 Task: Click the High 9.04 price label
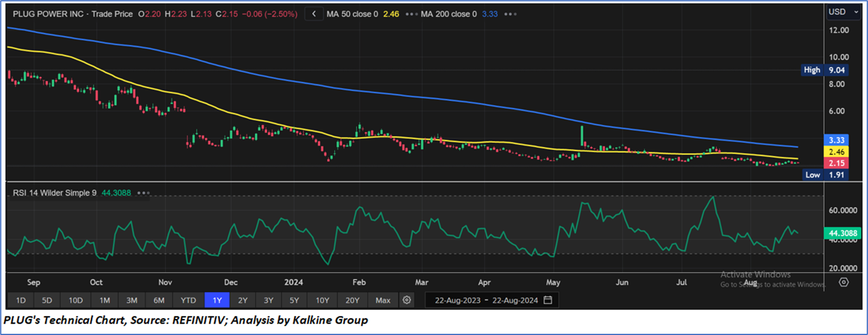pos(824,70)
